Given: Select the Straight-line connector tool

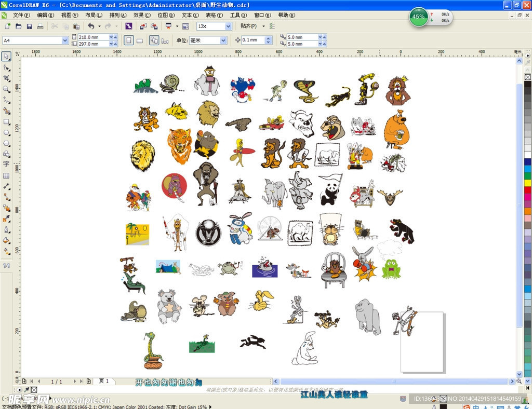Looking at the screenshot, I should pos(6,197).
